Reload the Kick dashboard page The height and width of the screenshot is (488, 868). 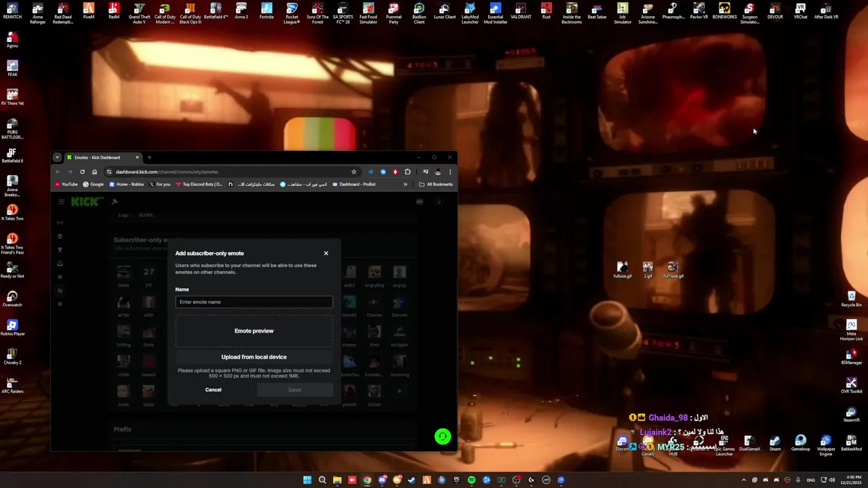(82, 172)
